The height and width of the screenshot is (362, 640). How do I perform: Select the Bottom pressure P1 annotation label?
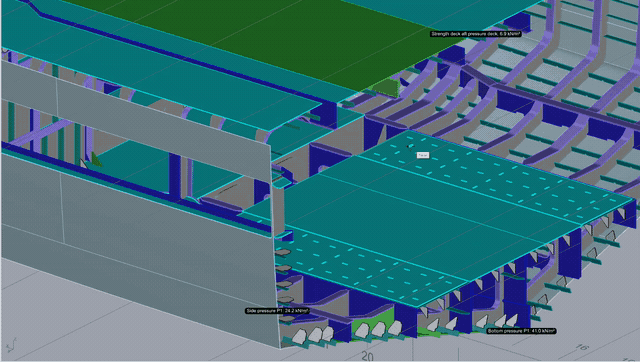[521, 331]
